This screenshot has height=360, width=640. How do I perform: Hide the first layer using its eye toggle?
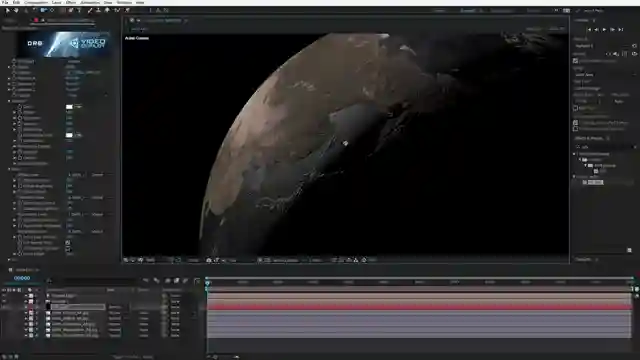click(4, 296)
